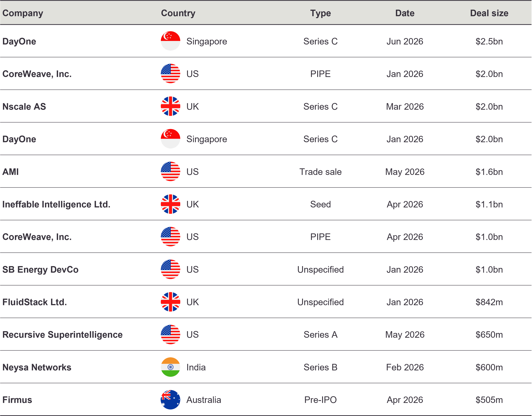Viewport: 532px width, 416px height.
Task: Click the Australia flag icon for Firmus
Action: point(171,400)
